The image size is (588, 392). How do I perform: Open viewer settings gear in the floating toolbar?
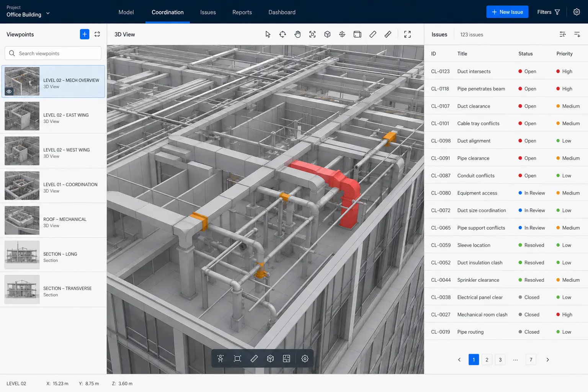(x=305, y=359)
